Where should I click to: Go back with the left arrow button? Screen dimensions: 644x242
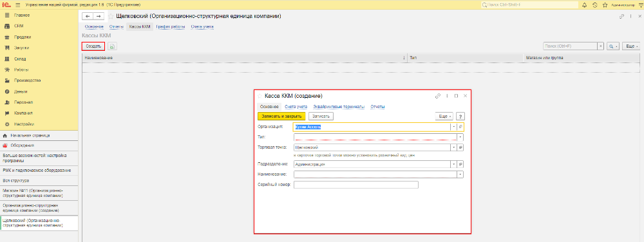(x=88, y=16)
